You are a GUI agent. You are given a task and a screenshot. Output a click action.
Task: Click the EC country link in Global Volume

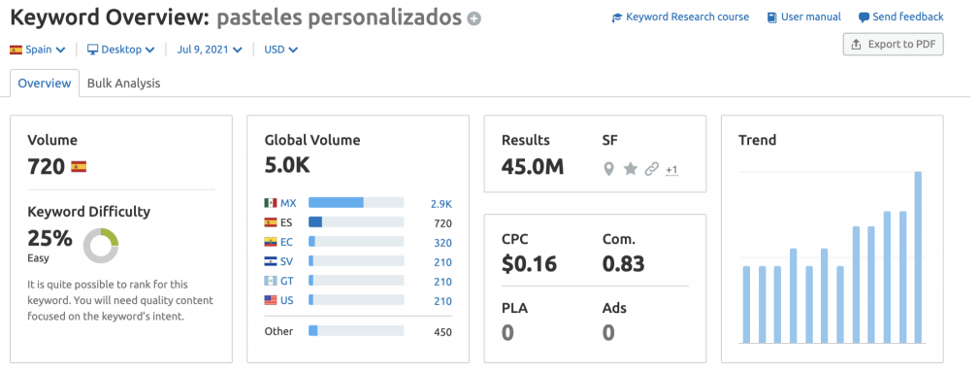(286, 242)
